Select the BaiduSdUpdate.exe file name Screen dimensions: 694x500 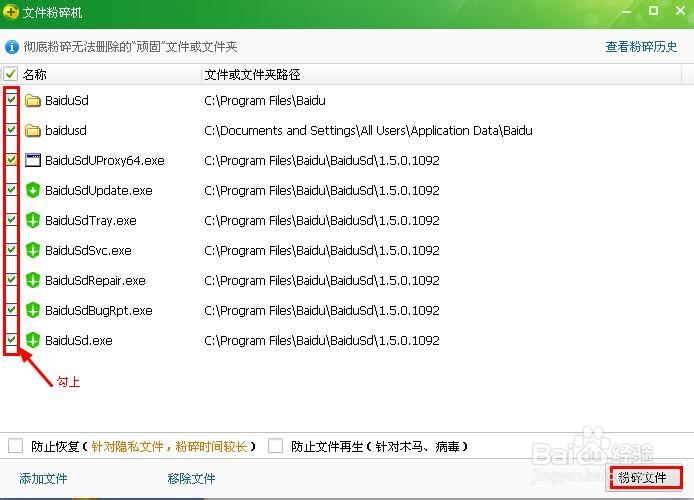coord(99,190)
